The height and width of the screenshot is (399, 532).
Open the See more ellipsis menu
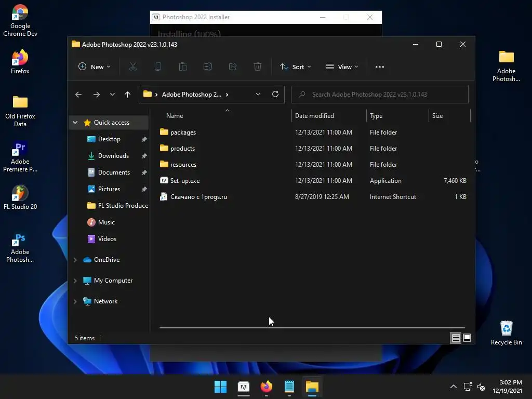click(x=380, y=67)
